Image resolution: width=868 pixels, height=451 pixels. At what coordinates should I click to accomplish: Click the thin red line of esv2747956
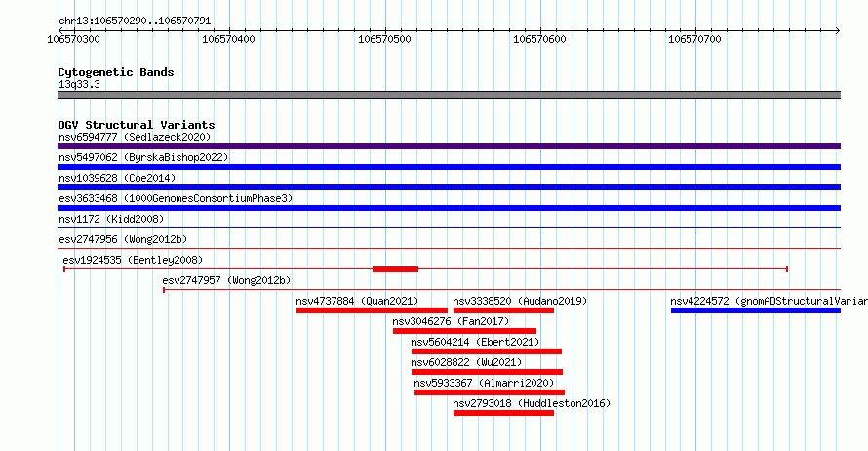[449, 248]
